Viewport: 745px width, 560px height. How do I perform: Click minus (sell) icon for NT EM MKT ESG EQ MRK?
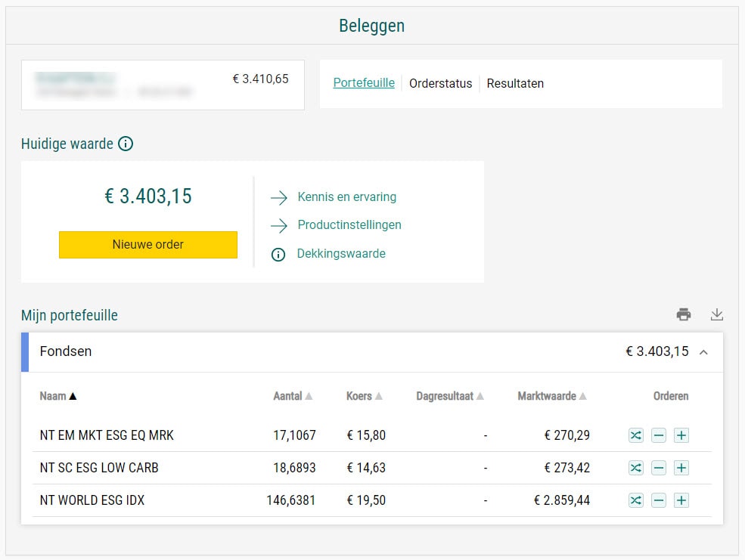(659, 435)
